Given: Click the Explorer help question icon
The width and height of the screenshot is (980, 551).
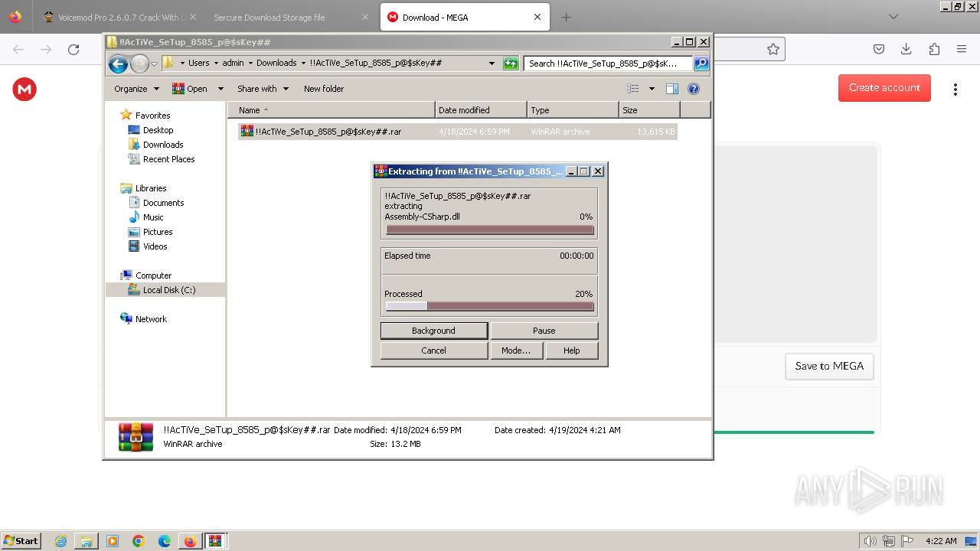Looking at the screenshot, I should click(694, 89).
